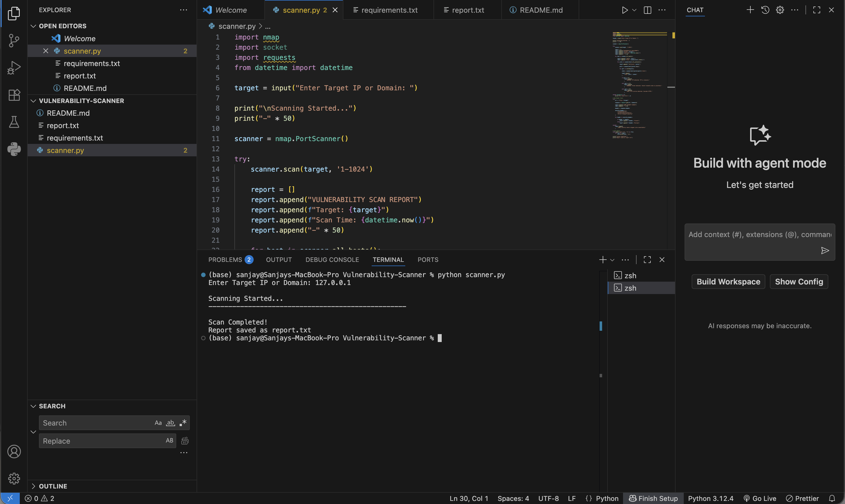Open the Python extension view

click(x=14, y=149)
